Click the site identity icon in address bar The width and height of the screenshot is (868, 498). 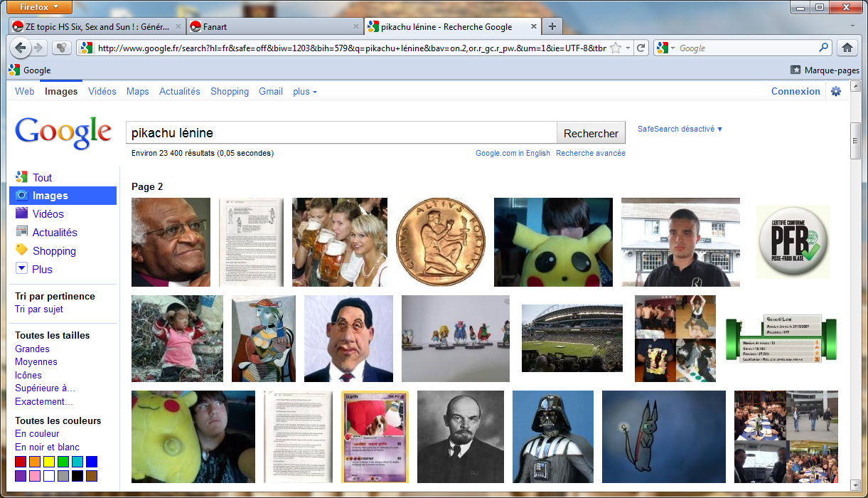pyautogui.click(x=86, y=48)
